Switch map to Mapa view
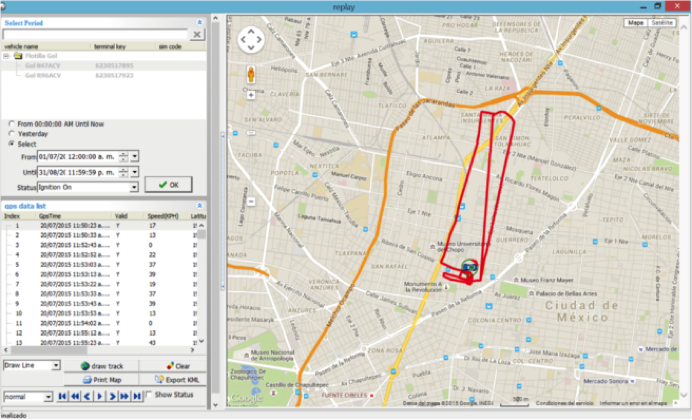Screen dimensions: 692x420 point(636,22)
